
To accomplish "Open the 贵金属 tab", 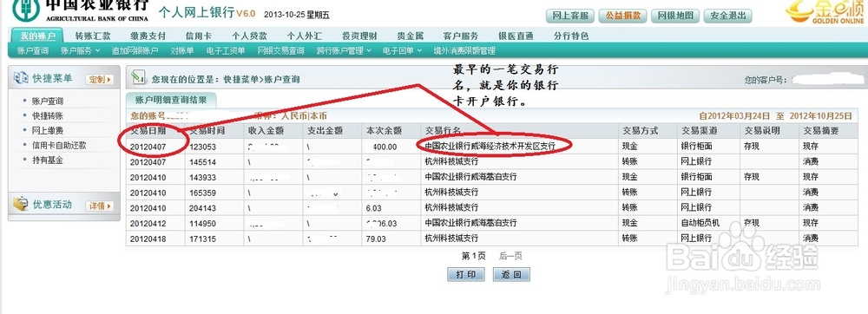I will [x=411, y=36].
